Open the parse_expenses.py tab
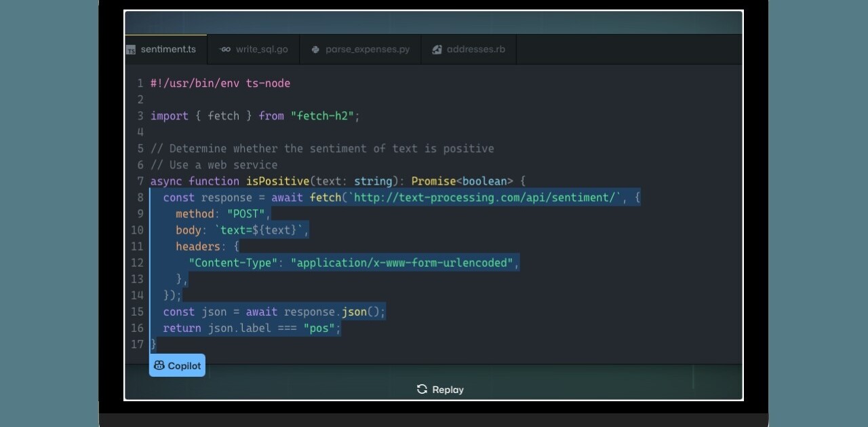The image size is (868, 427). tap(367, 50)
